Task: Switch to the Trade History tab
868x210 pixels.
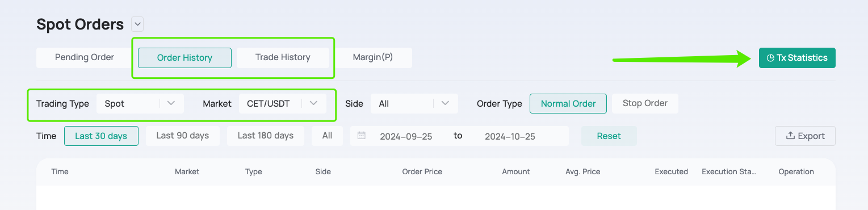Action: click(283, 57)
